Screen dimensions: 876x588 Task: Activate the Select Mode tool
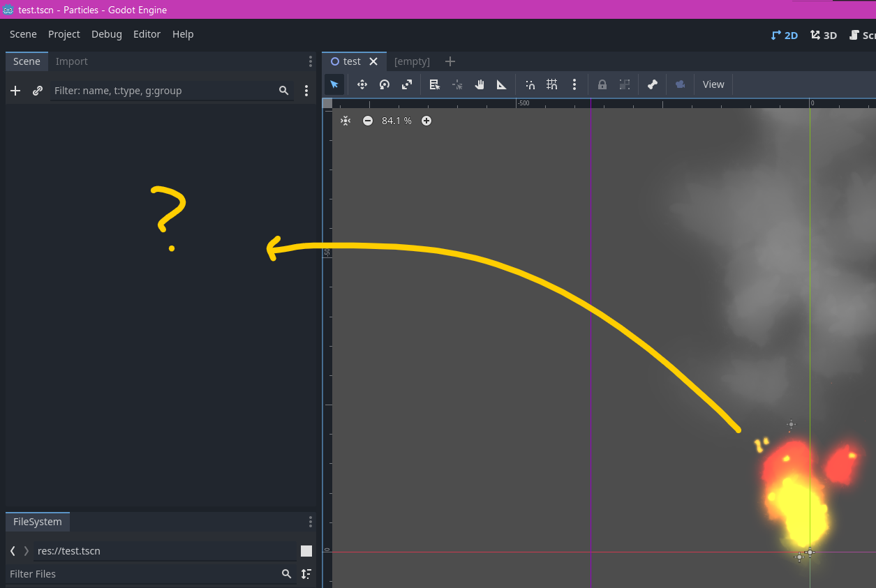334,84
